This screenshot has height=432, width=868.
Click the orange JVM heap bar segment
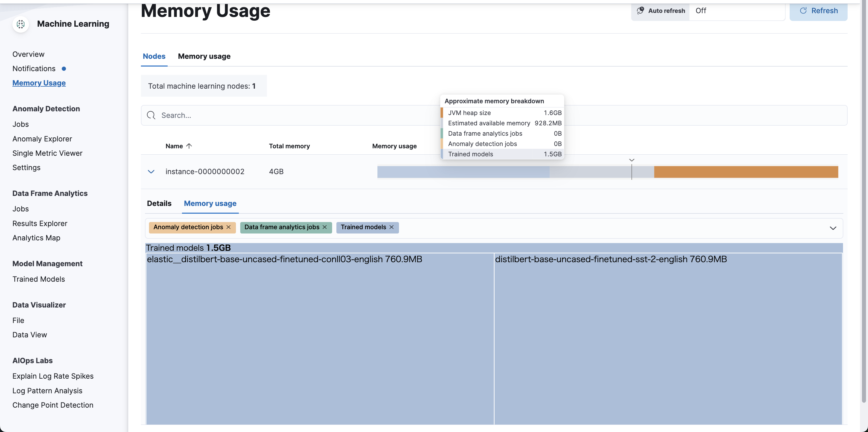(x=745, y=172)
